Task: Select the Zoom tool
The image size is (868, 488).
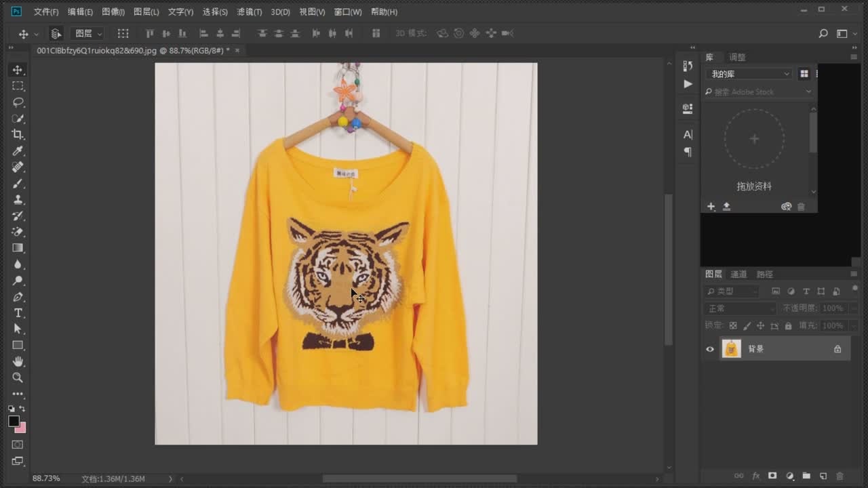Action: pyautogui.click(x=18, y=378)
